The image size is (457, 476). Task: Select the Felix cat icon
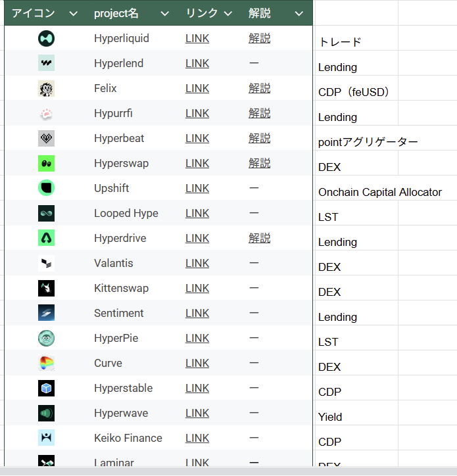coord(46,88)
